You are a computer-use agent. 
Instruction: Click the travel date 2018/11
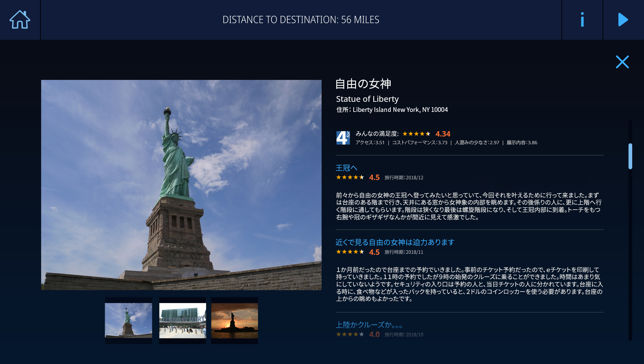point(404,252)
